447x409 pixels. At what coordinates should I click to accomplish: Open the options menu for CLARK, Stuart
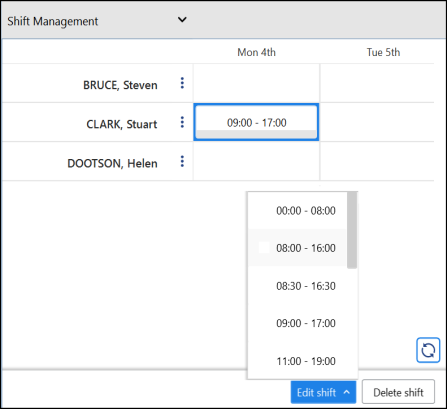[182, 122]
